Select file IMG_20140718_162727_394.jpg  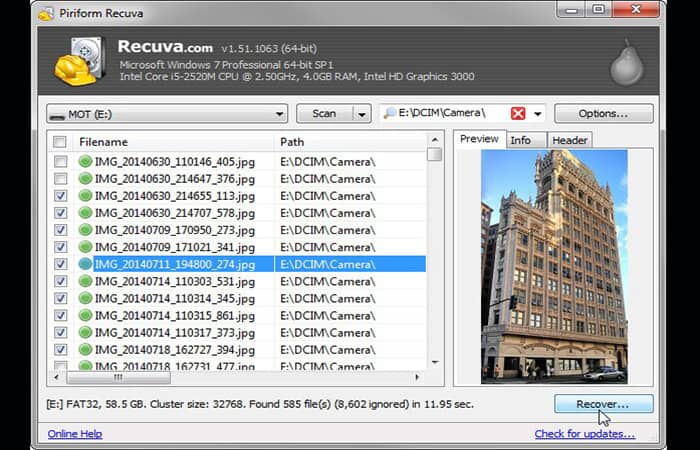[x=175, y=350]
